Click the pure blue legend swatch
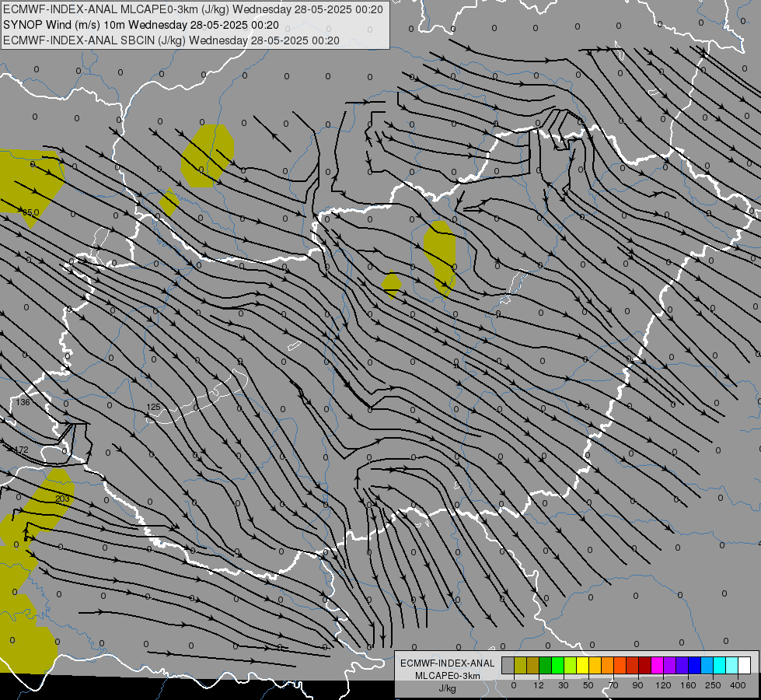This screenshot has height=700, width=761. [694, 665]
